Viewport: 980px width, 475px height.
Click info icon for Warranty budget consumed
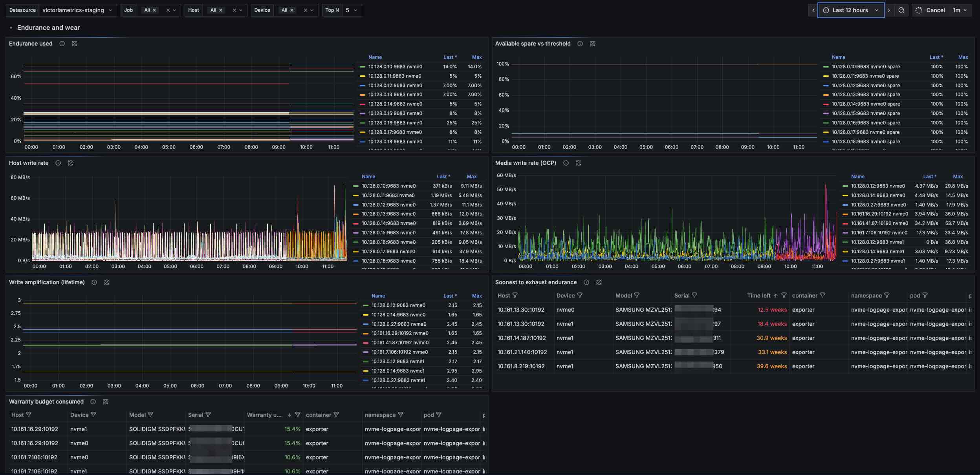(93, 402)
